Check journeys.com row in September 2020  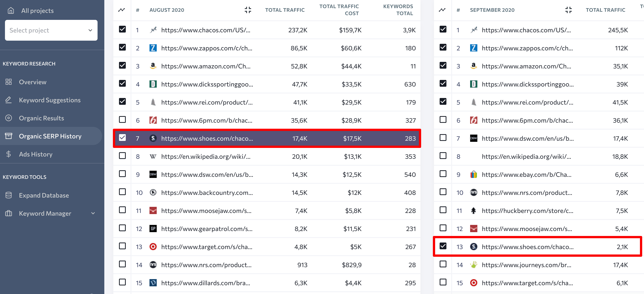pos(443,264)
